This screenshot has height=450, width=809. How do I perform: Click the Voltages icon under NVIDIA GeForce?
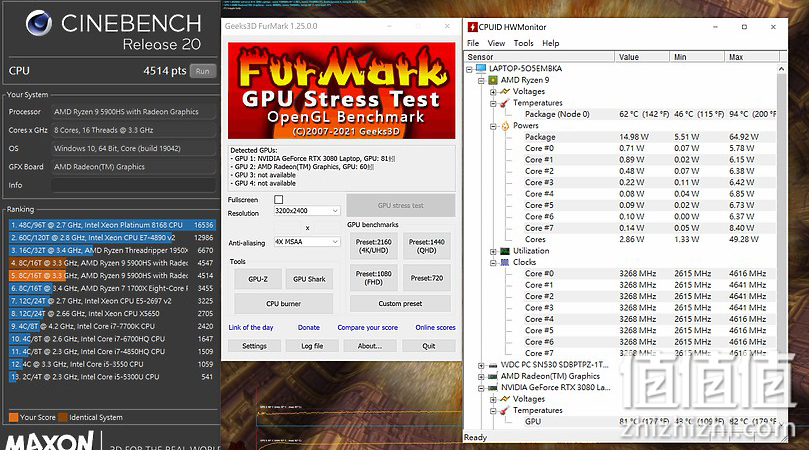[505, 399]
